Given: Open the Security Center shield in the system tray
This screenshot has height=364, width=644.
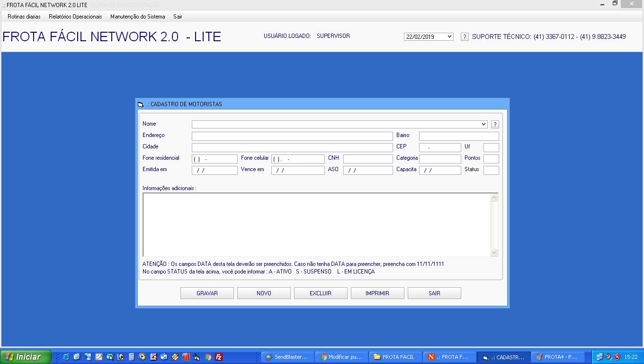Looking at the screenshot, I should click(x=617, y=356).
